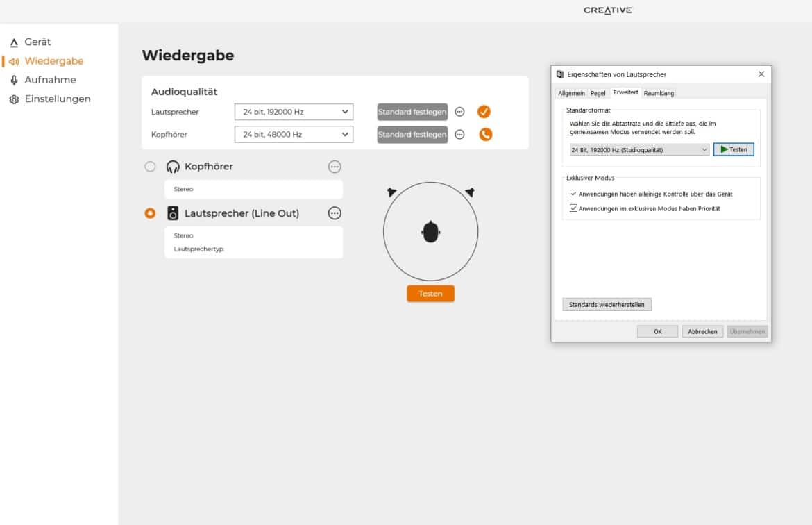This screenshot has width=812, height=525.
Task: Open the more options icon beside Kopfhörer device
Action: (x=335, y=167)
